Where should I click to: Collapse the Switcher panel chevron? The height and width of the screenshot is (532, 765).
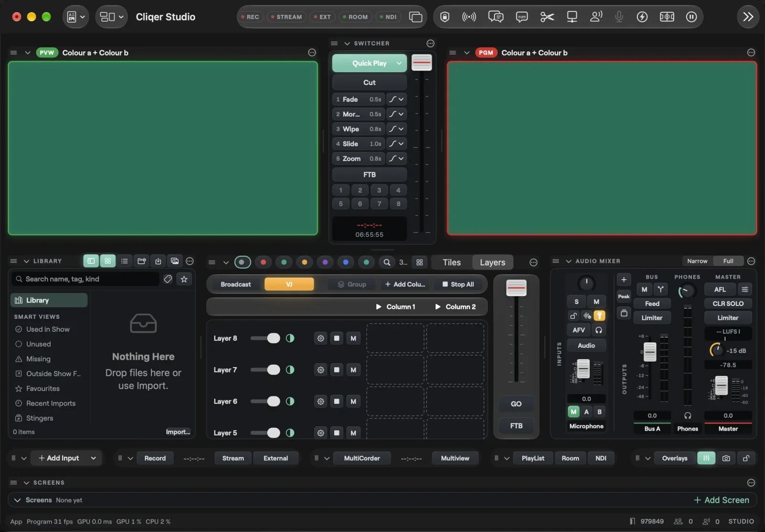[x=347, y=43]
